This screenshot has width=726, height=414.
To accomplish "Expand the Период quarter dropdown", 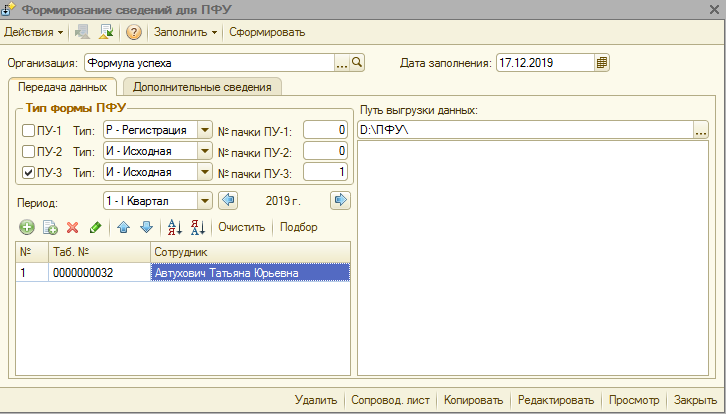I will click(x=204, y=201).
